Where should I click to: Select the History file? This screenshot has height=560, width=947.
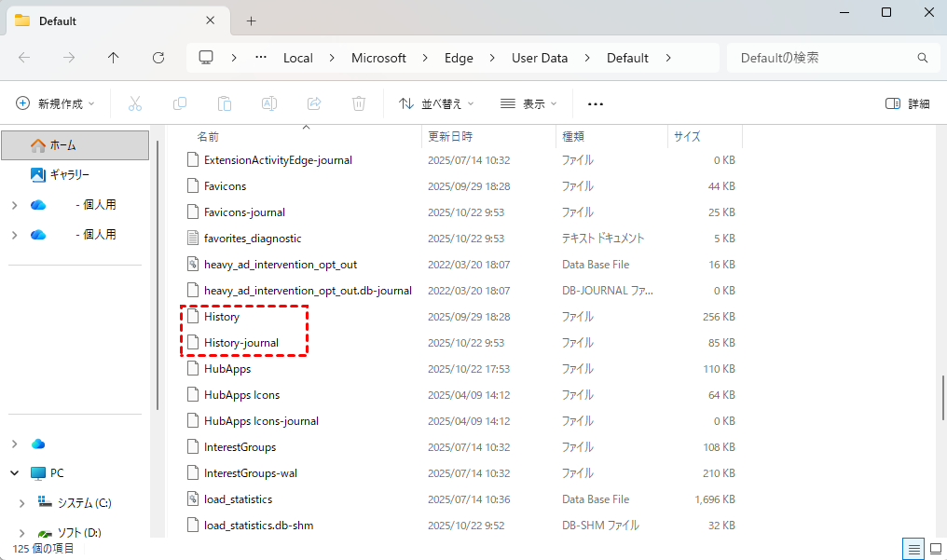point(222,317)
